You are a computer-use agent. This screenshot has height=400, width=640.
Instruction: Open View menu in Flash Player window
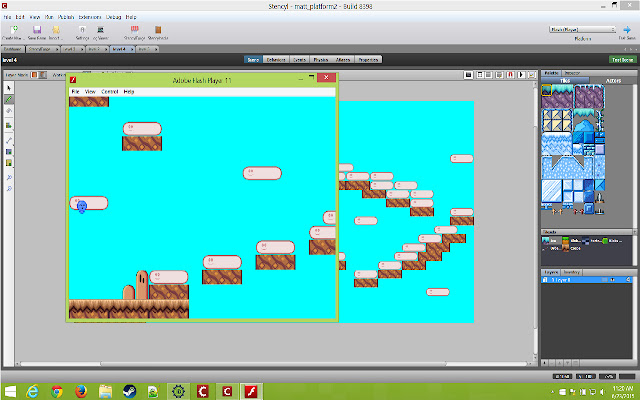[90, 92]
